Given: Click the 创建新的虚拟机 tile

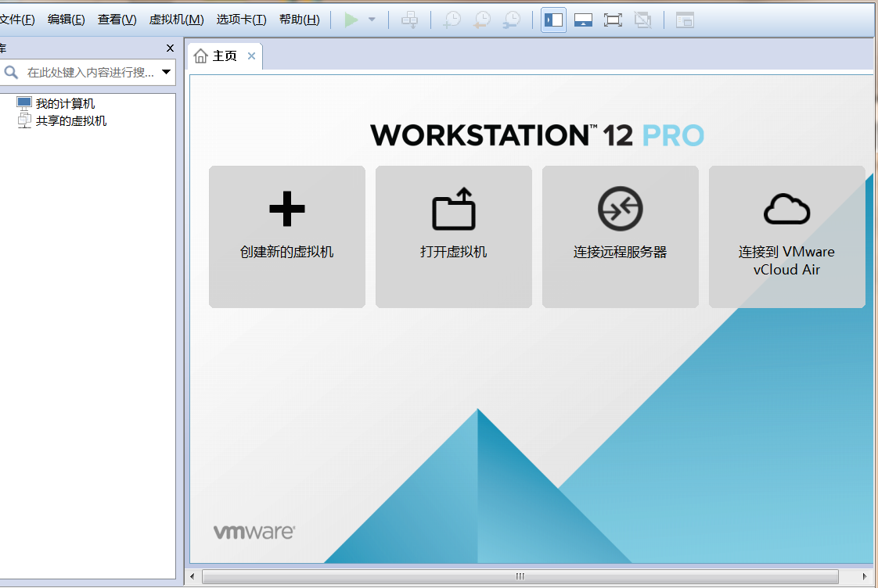Looking at the screenshot, I should pyautogui.click(x=287, y=237).
